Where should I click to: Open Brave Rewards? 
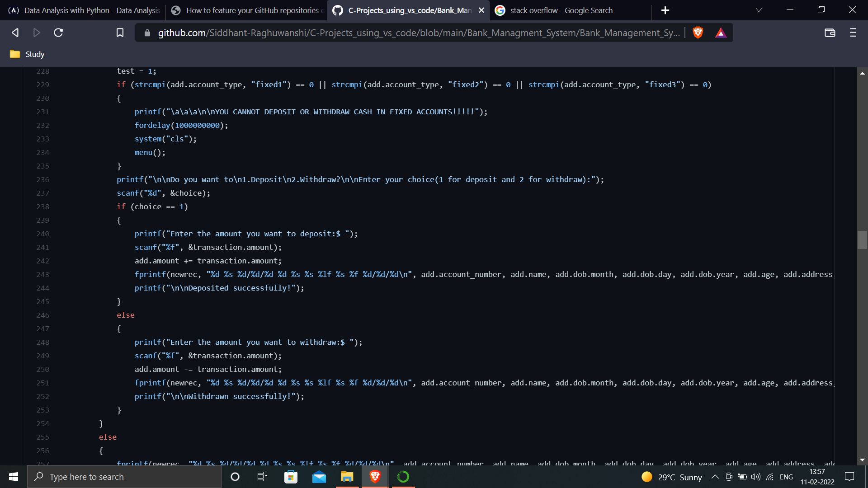pyautogui.click(x=721, y=32)
